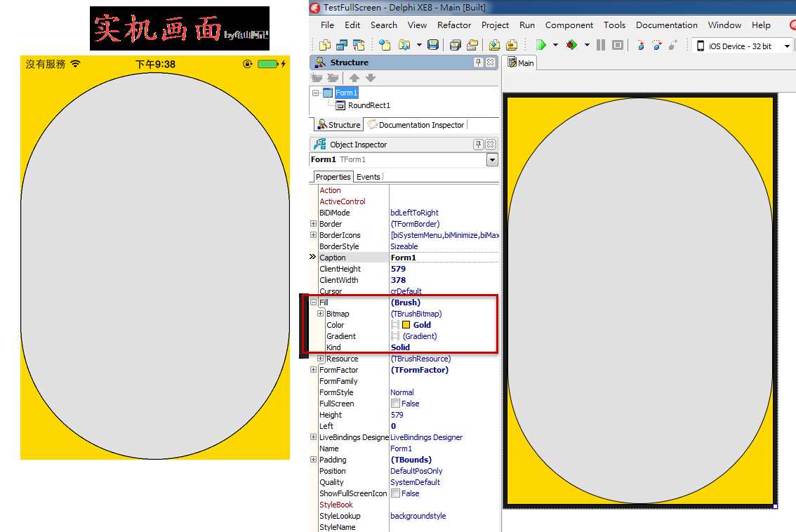Open the Component menu

569,25
